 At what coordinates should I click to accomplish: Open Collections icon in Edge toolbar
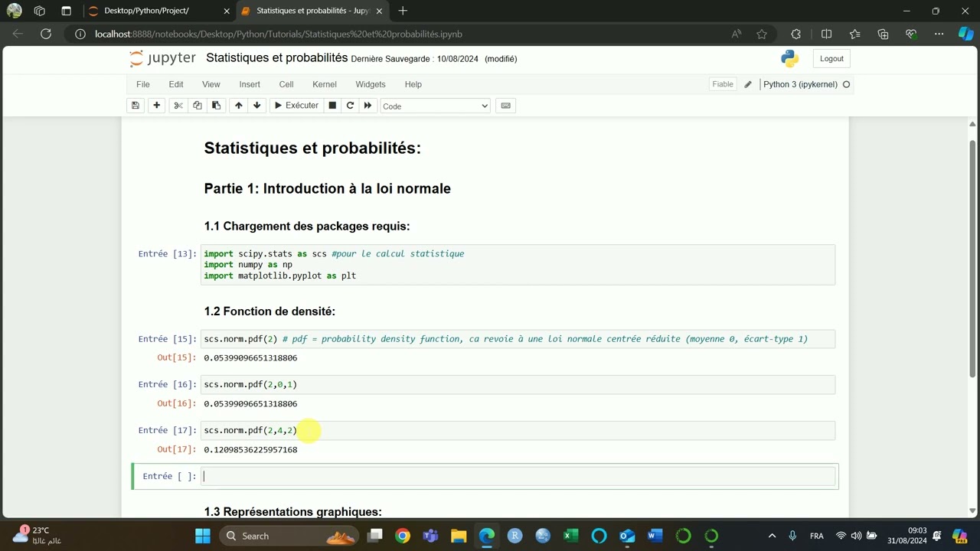click(x=883, y=34)
